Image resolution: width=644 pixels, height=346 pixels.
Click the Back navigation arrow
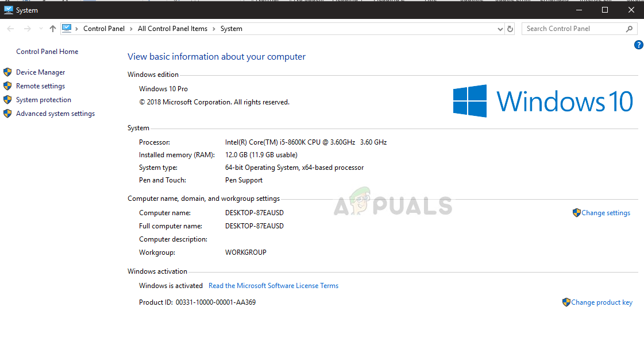[11, 29]
